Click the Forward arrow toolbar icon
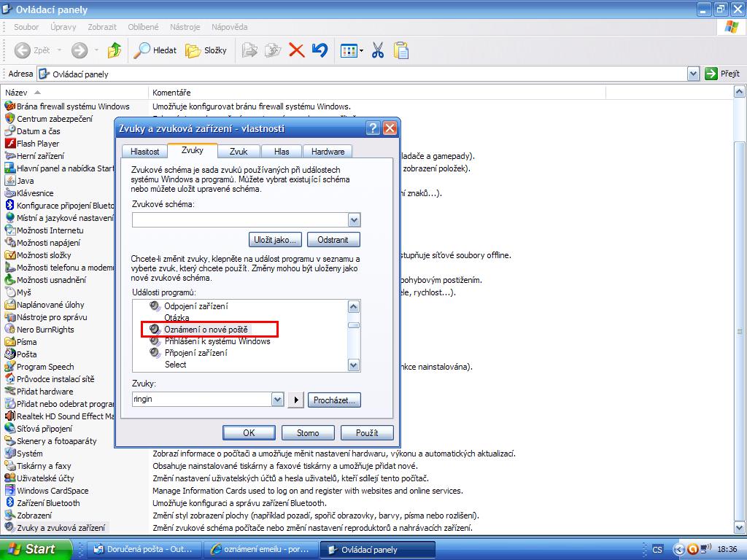The image size is (747, 560). (x=80, y=50)
